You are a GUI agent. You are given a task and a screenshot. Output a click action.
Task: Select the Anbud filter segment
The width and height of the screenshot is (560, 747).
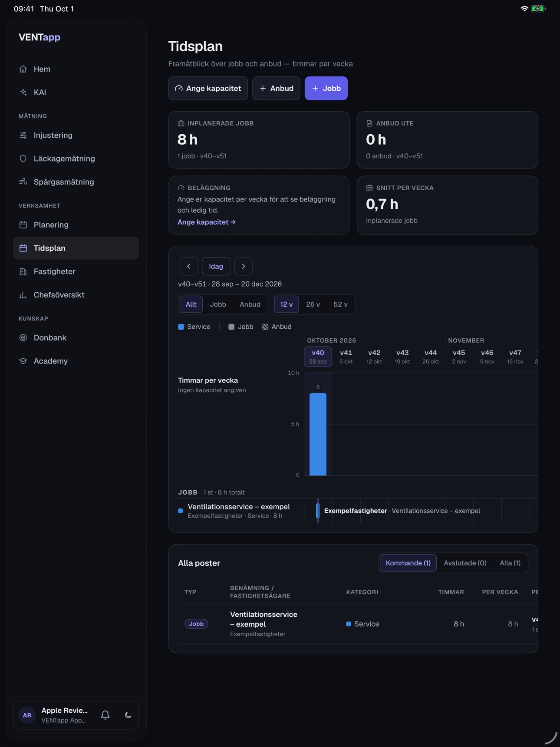[x=250, y=304]
